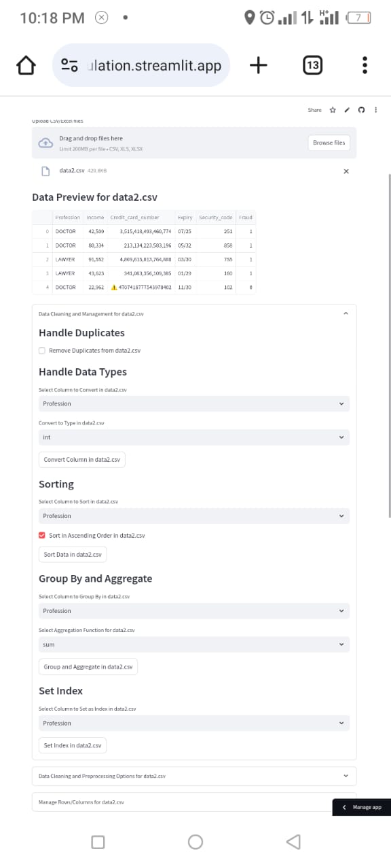Click Group and Aggregate in data2.csv button
This screenshot has height=868, width=391.
(88, 667)
